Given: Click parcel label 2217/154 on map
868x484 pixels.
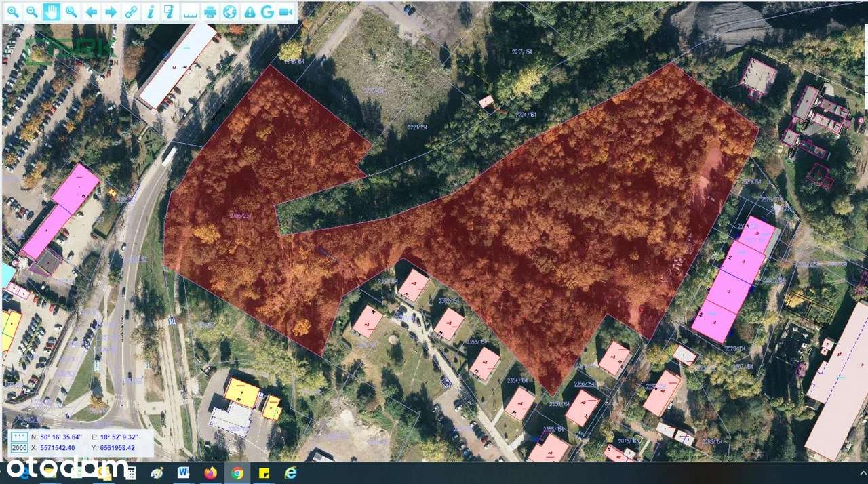Looking at the screenshot, I should coord(523,52).
